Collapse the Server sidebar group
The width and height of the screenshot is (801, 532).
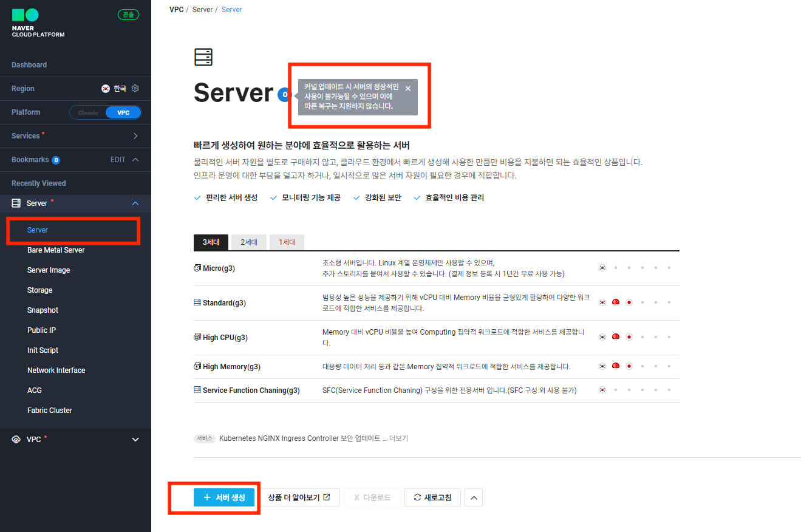pos(135,203)
